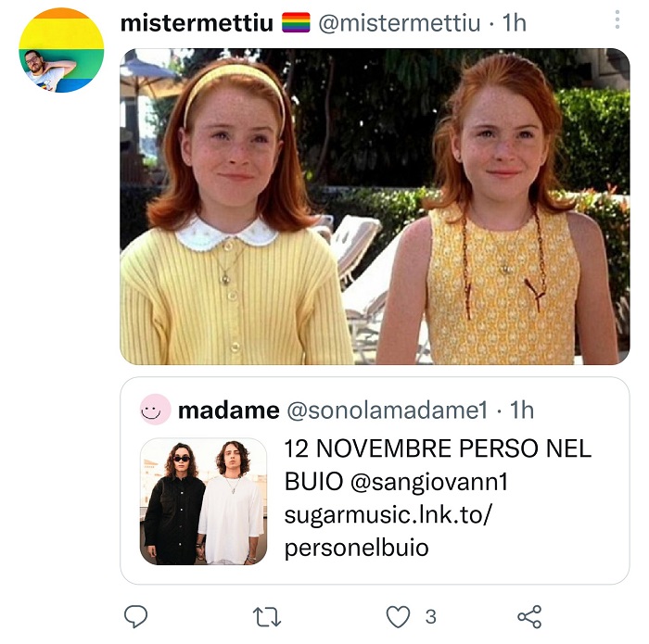This screenshot has width=649, height=644.
Task: Open the quoted tweet's photo thumbnail
Action: (203, 501)
